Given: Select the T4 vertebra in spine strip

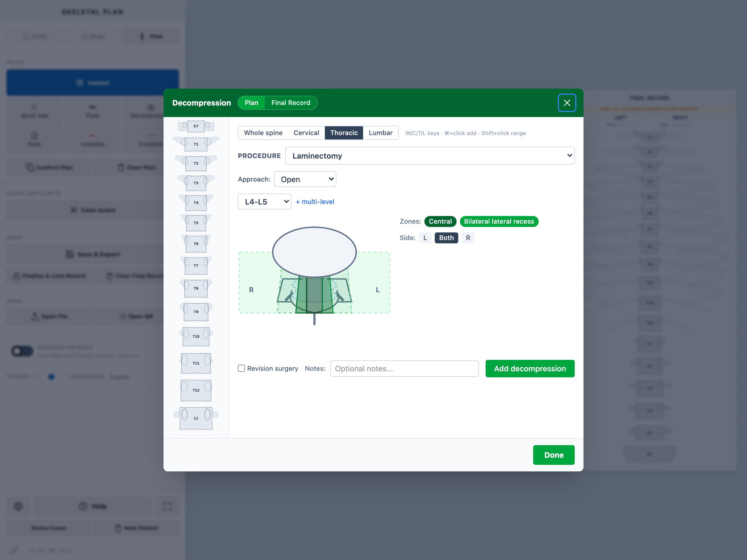Looking at the screenshot, I should click(196, 203).
